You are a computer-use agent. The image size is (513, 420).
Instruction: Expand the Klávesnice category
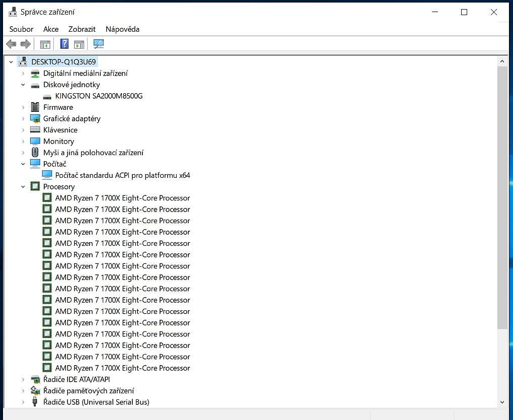click(23, 130)
